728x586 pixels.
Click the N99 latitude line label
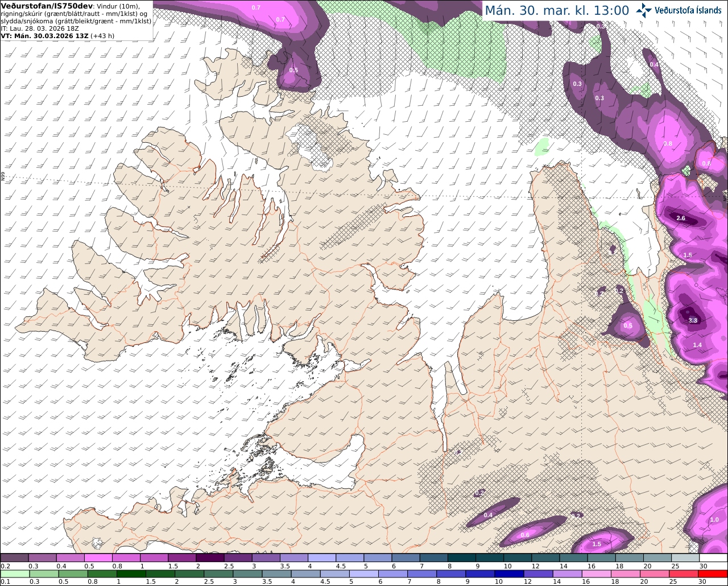3,177
